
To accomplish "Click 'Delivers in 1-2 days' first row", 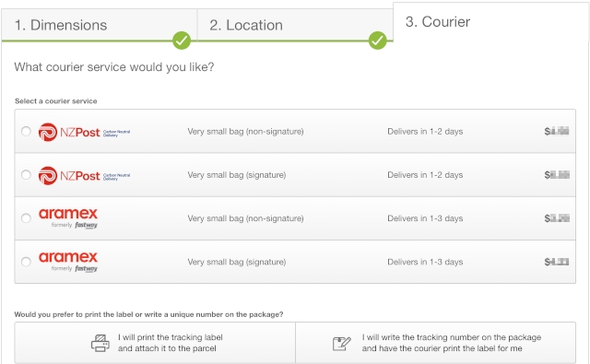I will tap(425, 132).
